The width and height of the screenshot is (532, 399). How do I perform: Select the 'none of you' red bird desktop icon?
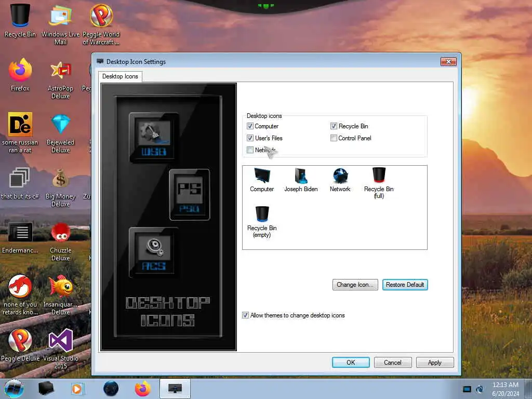coord(20,295)
